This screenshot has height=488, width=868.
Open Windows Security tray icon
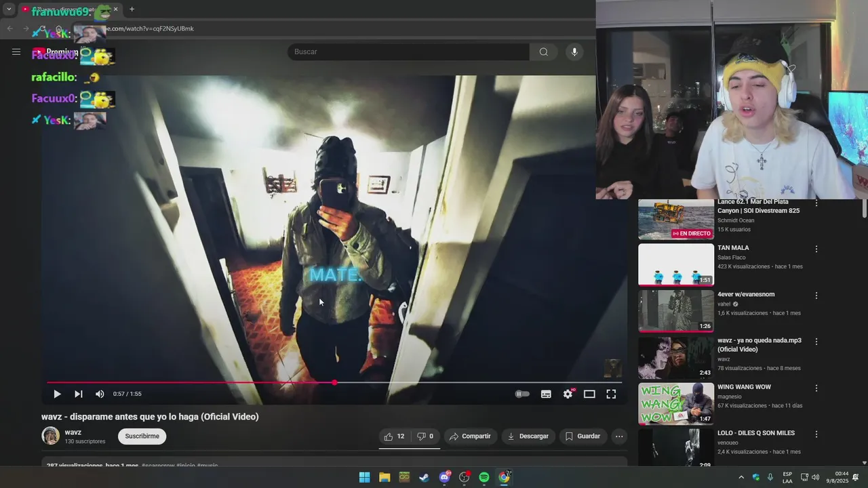(755, 477)
